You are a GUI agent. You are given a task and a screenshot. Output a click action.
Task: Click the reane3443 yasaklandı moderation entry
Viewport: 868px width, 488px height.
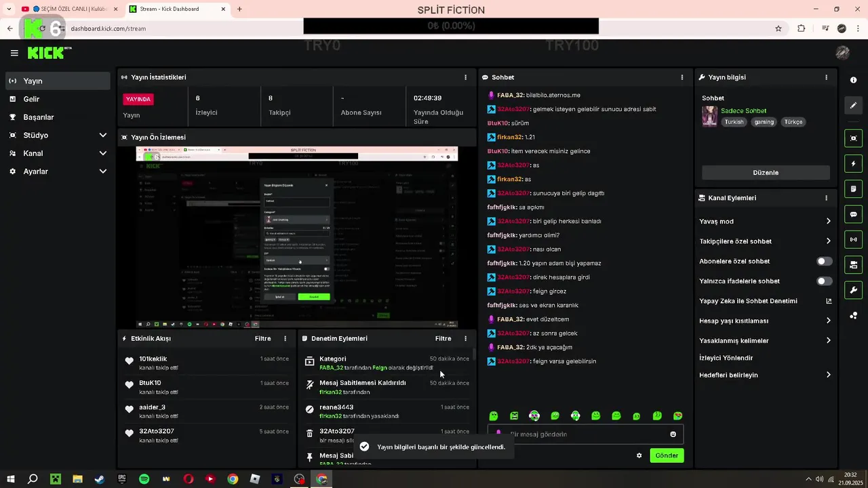(387, 411)
